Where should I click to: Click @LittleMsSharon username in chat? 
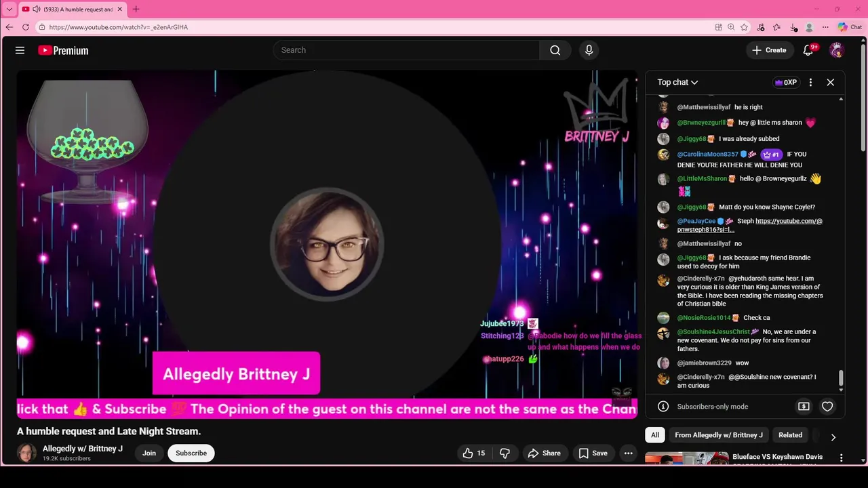pos(702,179)
